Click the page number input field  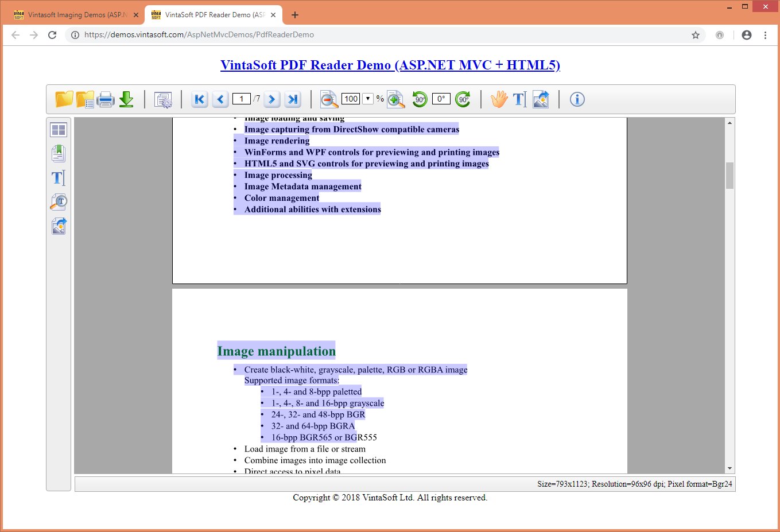point(242,99)
